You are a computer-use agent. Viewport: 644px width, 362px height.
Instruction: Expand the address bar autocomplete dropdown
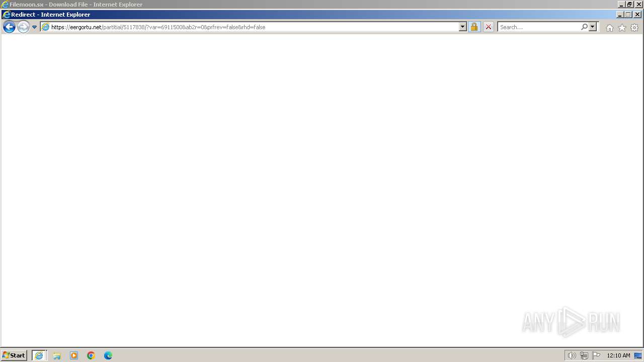[463, 27]
